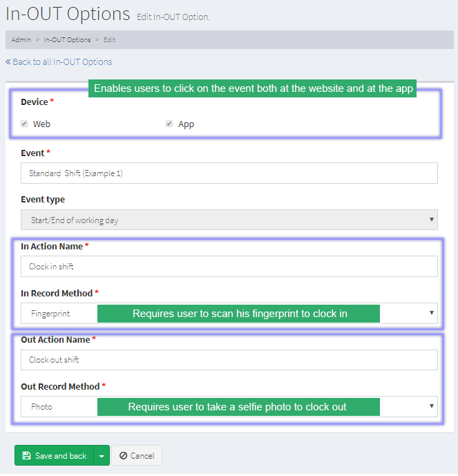Click the green fingerprint clock-in tooltip
Viewport: 458px width, 476px height.
point(238,314)
